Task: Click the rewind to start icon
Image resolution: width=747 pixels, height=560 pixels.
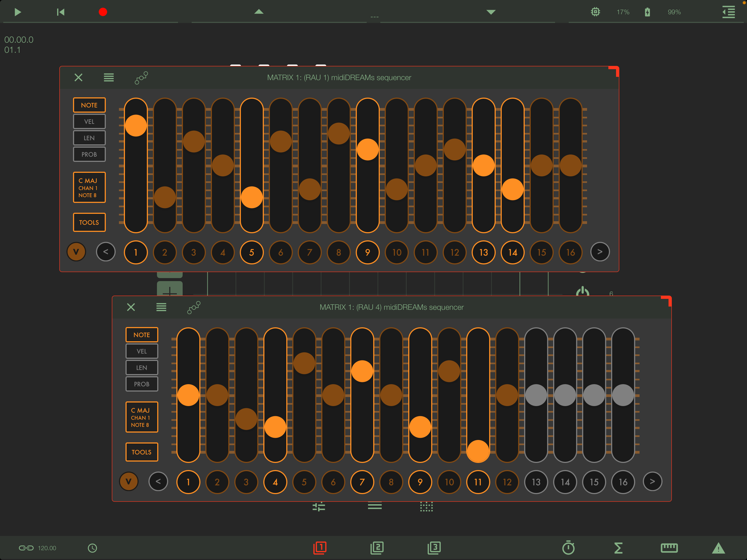Action: point(60,12)
